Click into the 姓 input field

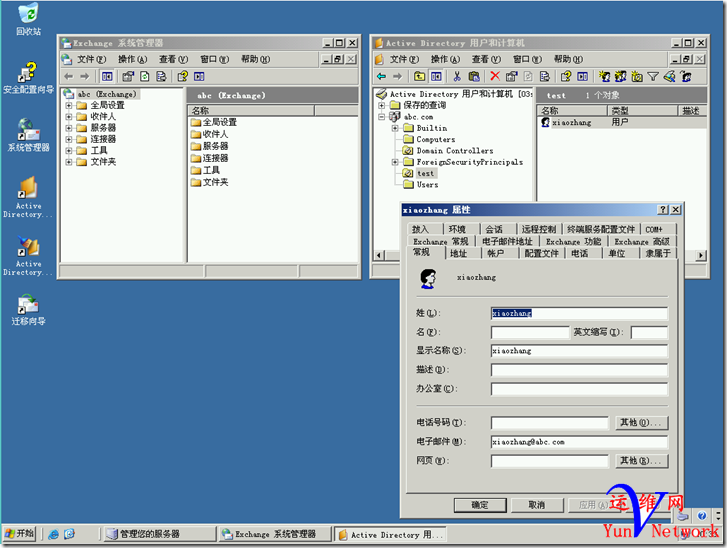click(579, 313)
